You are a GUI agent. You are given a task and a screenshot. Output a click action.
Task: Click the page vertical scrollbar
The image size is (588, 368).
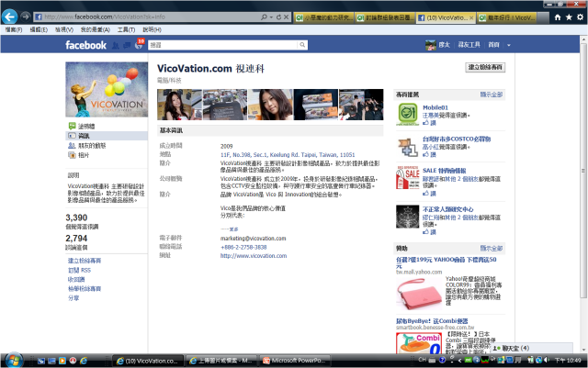pyautogui.click(x=583, y=173)
